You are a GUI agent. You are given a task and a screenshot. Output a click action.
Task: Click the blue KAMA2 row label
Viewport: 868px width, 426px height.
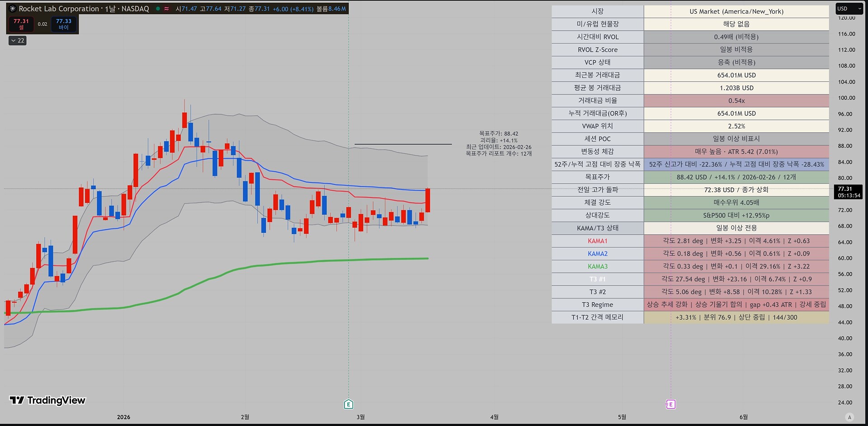598,254
